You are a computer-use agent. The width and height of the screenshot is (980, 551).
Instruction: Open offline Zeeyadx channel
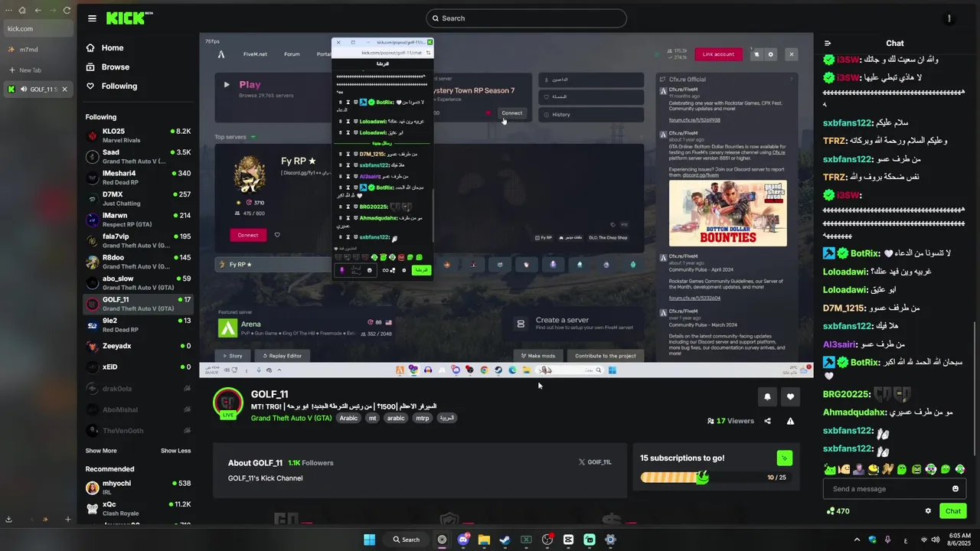click(x=138, y=346)
